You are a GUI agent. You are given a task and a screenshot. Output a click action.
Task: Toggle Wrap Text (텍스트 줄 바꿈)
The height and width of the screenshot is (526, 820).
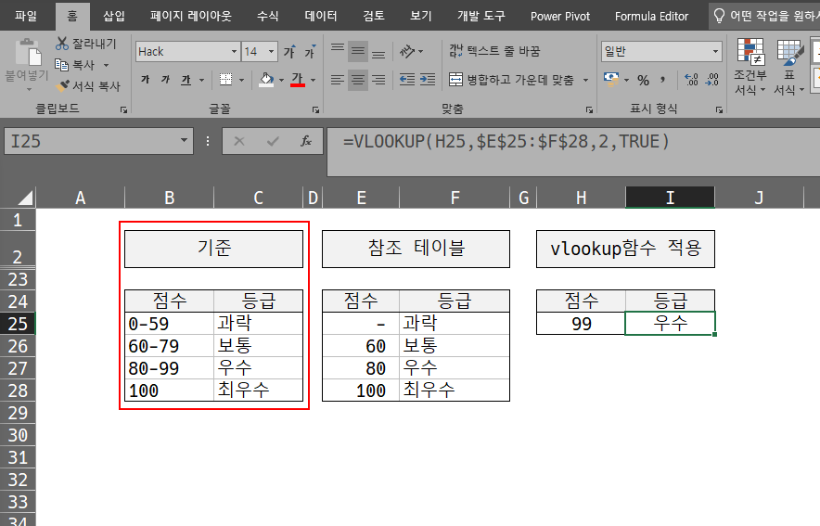[x=495, y=51]
